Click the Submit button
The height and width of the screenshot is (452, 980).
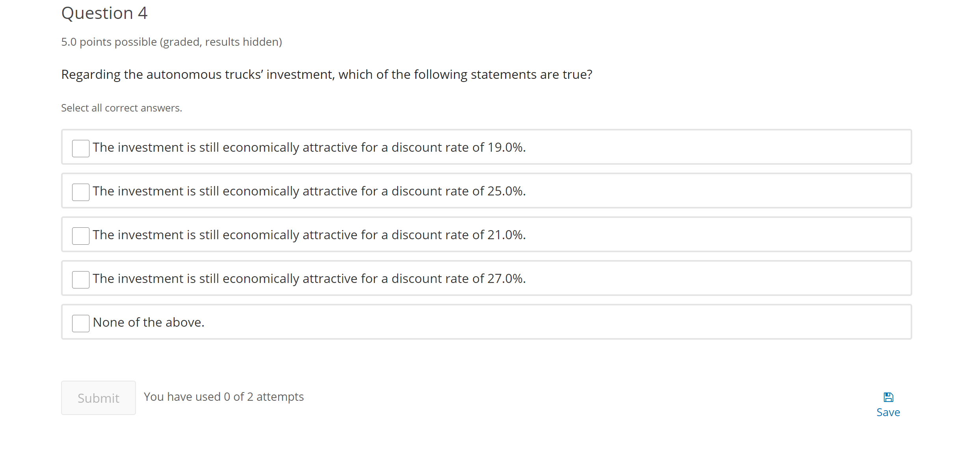(x=98, y=397)
